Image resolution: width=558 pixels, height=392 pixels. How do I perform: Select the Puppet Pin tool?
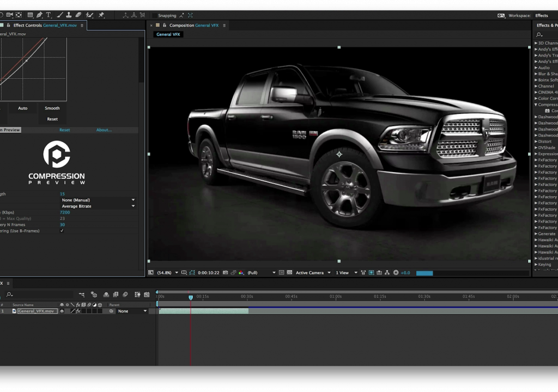click(101, 15)
